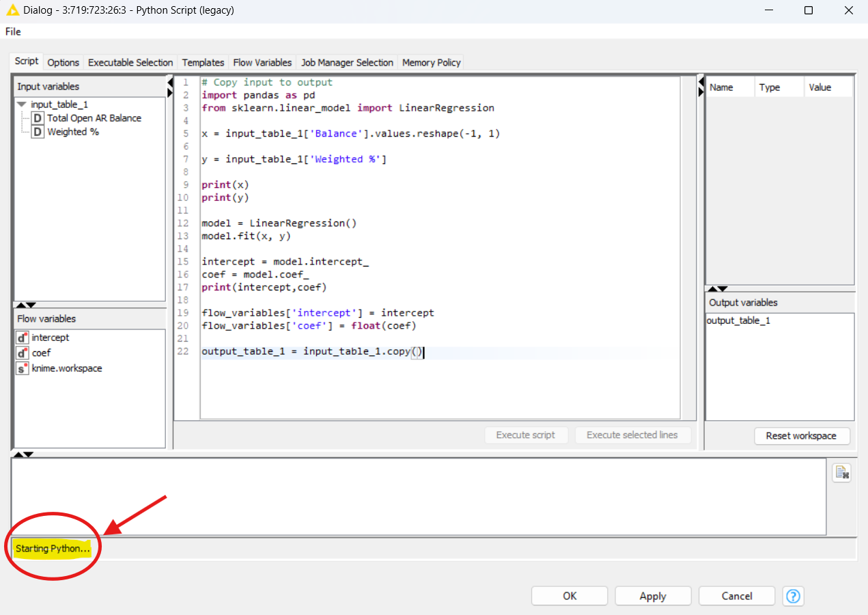868x615 pixels.
Task: Click the Value column header
Action: (x=828, y=87)
